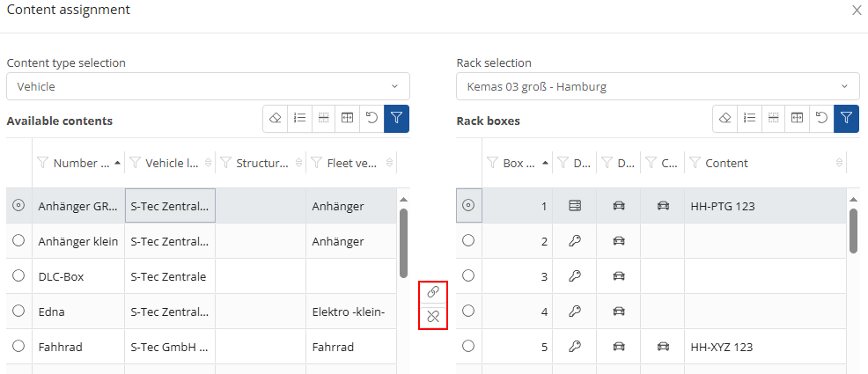
Task: Reset Rack boxes table layout (undo arrow)
Action: (821, 119)
